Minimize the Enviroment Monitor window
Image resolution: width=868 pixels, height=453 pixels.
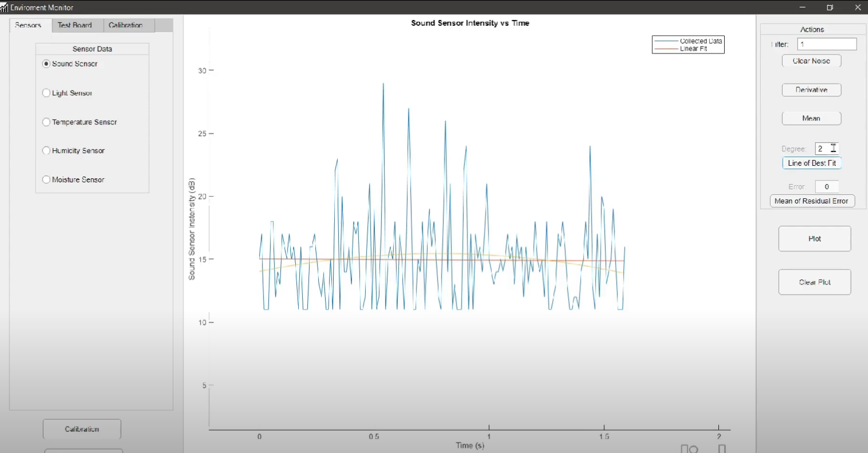(x=802, y=7)
